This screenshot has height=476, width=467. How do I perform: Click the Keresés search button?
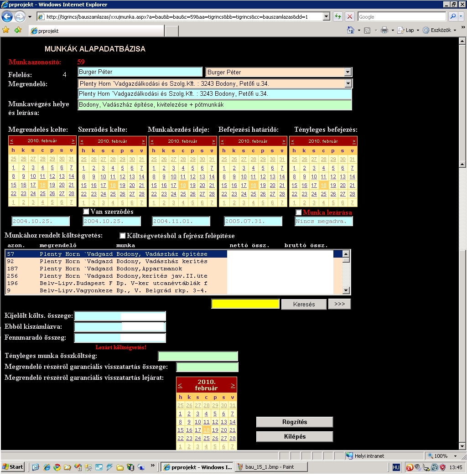click(304, 304)
